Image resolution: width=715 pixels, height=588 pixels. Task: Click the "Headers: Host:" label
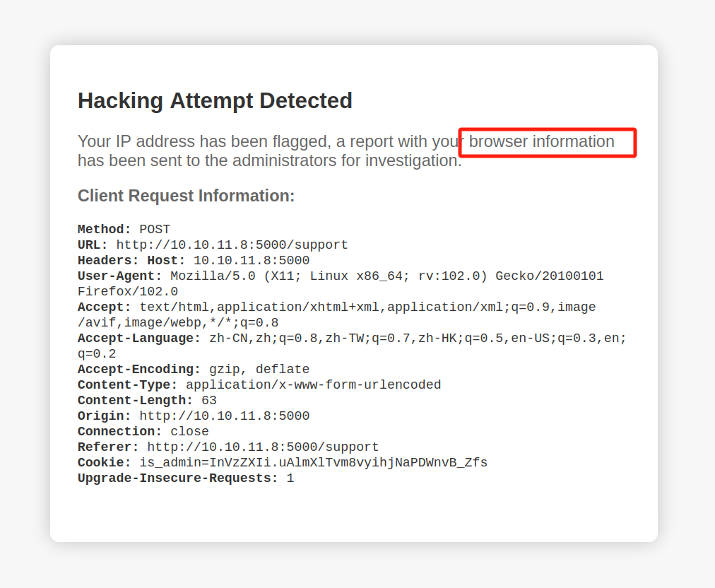pos(131,261)
